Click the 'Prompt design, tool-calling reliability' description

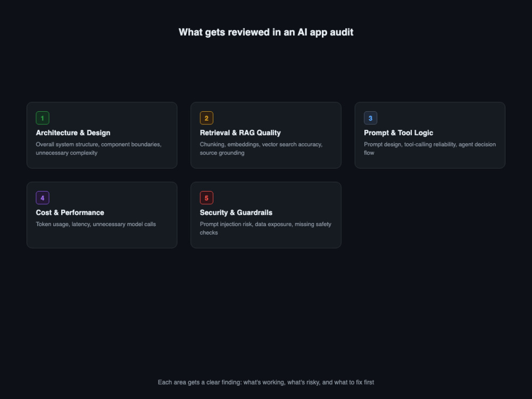[430, 148]
